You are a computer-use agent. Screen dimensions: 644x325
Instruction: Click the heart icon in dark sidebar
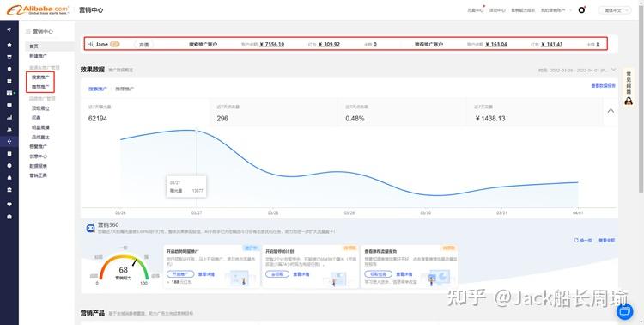point(9,204)
